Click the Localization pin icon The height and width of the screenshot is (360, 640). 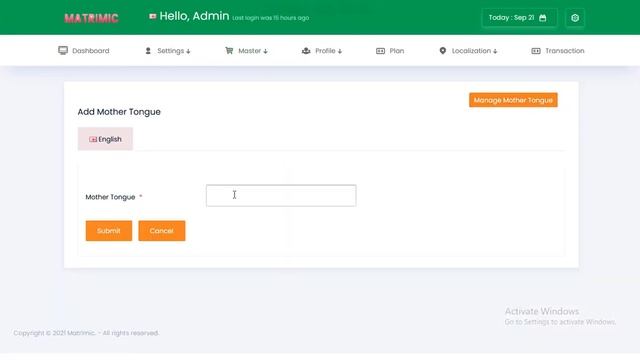442,51
